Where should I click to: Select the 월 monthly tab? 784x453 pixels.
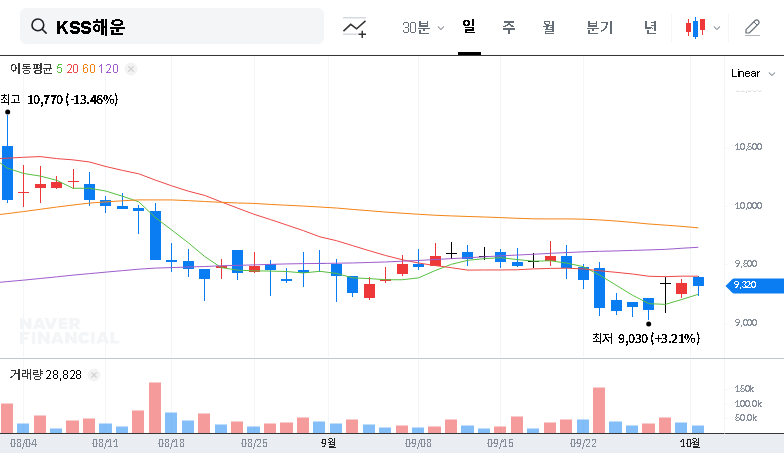548,27
